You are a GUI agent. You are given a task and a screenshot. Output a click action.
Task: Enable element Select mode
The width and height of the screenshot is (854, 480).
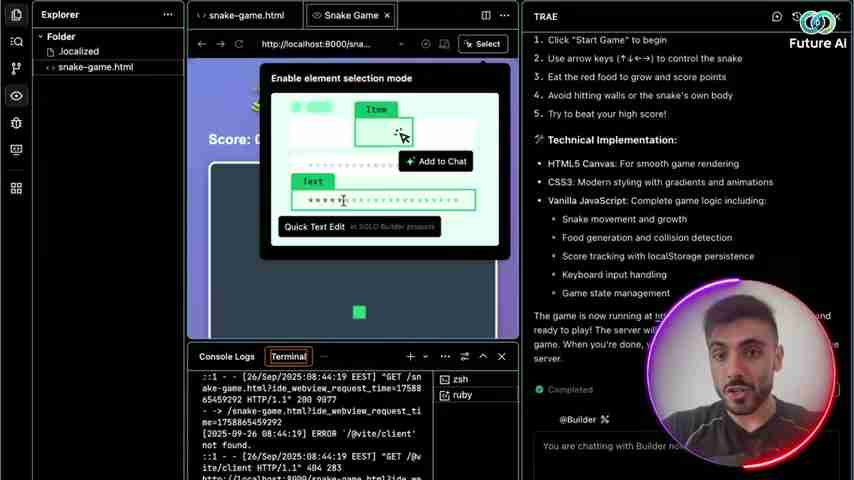(483, 44)
